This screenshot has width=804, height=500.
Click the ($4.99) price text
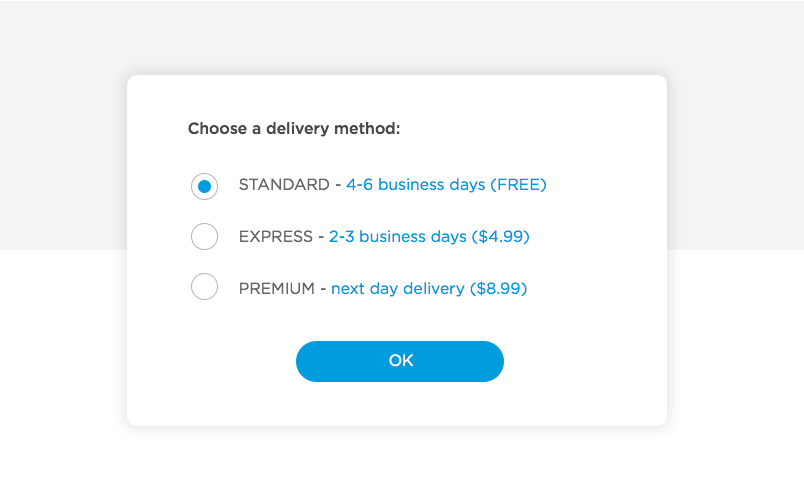[x=500, y=236]
